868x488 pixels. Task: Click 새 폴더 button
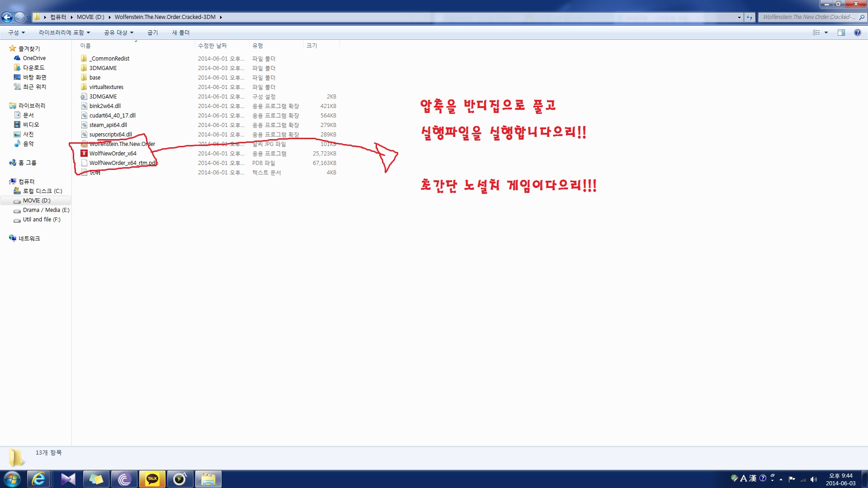coord(180,33)
